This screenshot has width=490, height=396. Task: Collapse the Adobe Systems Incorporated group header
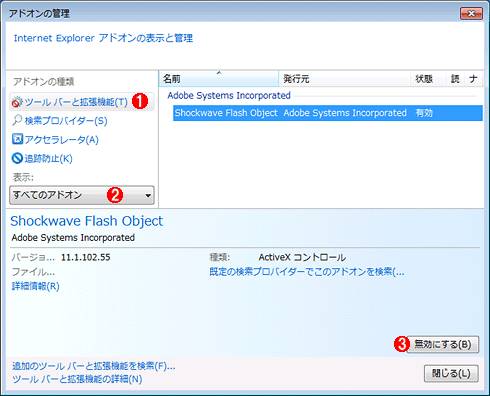point(229,96)
